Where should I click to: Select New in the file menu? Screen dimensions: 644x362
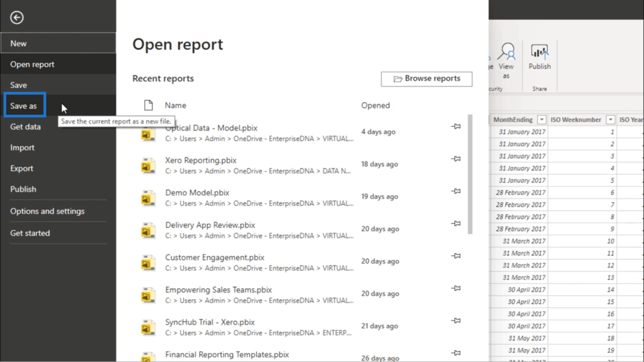coord(58,43)
